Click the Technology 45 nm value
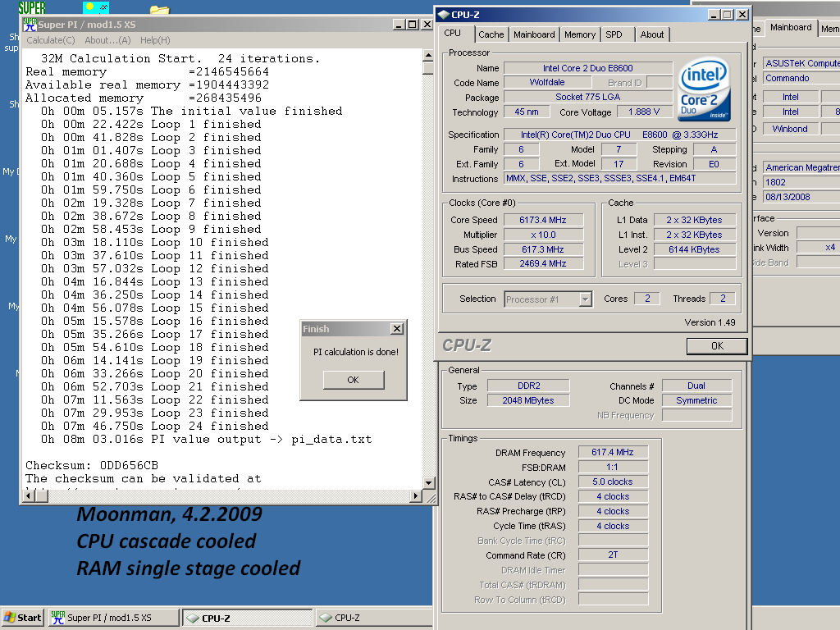This screenshot has width=840, height=630. coord(527,112)
